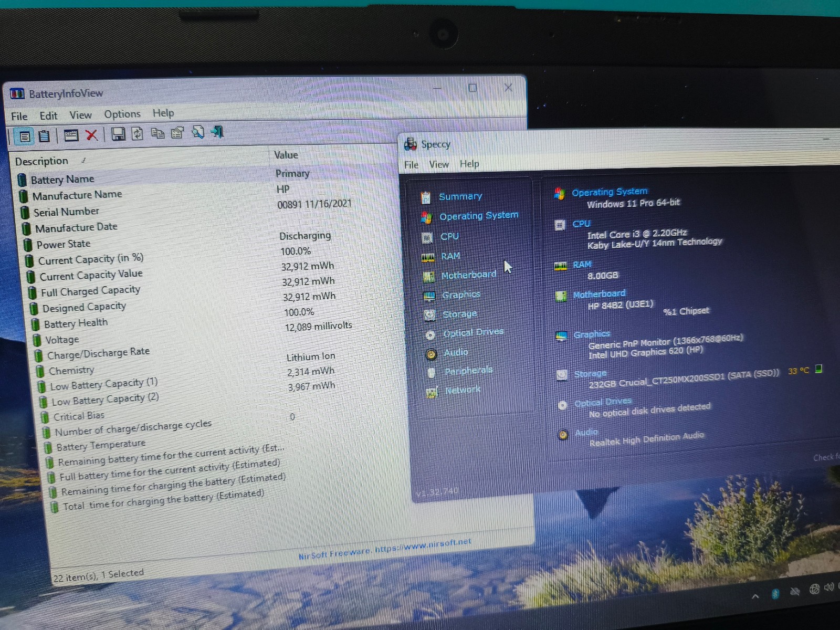The width and height of the screenshot is (840, 630).
Task: Select Summary in Speccy sidebar
Action: [460, 196]
